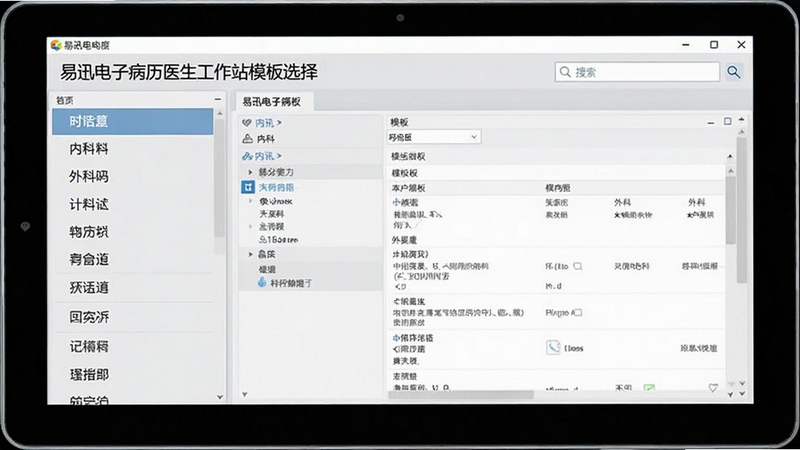Collapse the left sidebar using its minus icon

click(x=218, y=99)
